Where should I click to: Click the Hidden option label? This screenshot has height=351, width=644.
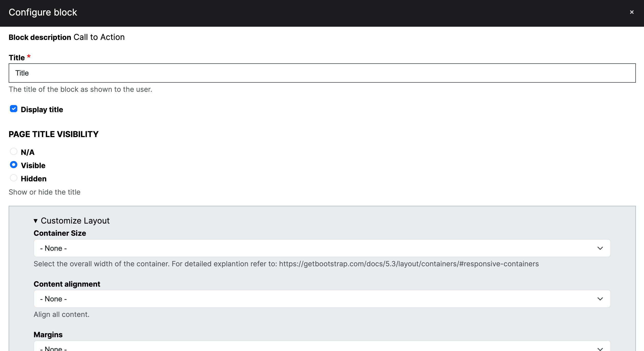pyautogui.click(x=34, y=179)
